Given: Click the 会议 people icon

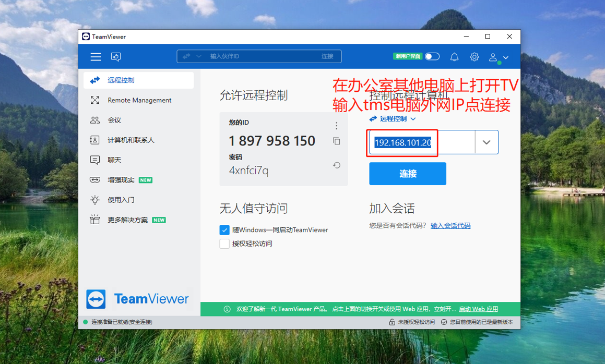Looking at the screenshot, I should pyautogui.click(x=95, y=120).
